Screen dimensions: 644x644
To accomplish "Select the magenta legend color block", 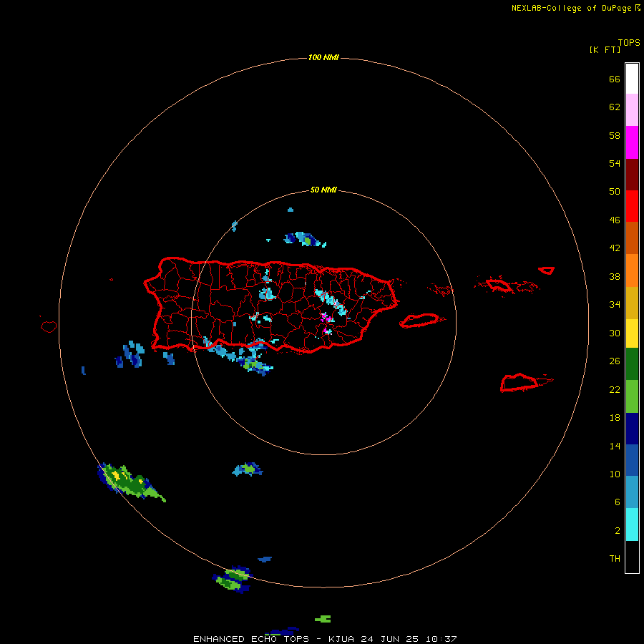I will 632,142.
